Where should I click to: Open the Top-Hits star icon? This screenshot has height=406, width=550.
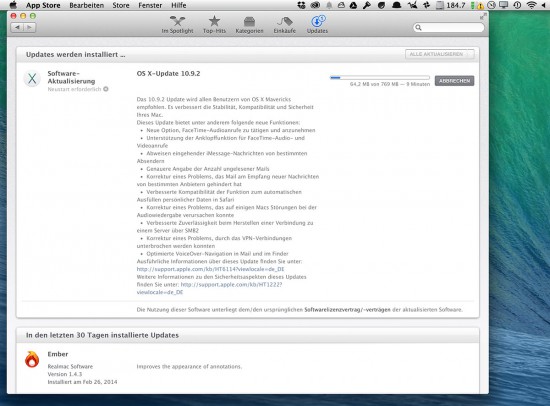214,21
